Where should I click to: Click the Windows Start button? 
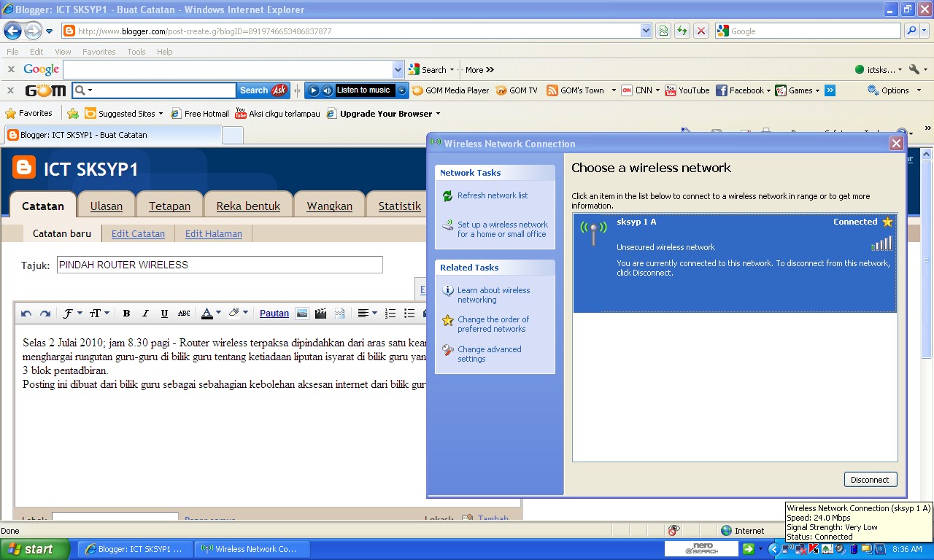pyautogui.click(x=34, y=549)
